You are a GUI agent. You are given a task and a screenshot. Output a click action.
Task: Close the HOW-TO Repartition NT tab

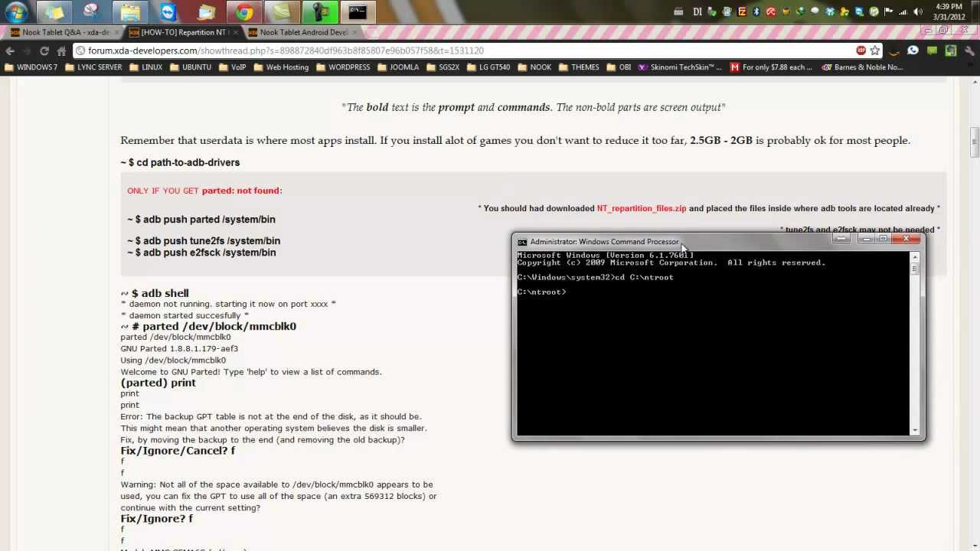(x=235, y=32)
